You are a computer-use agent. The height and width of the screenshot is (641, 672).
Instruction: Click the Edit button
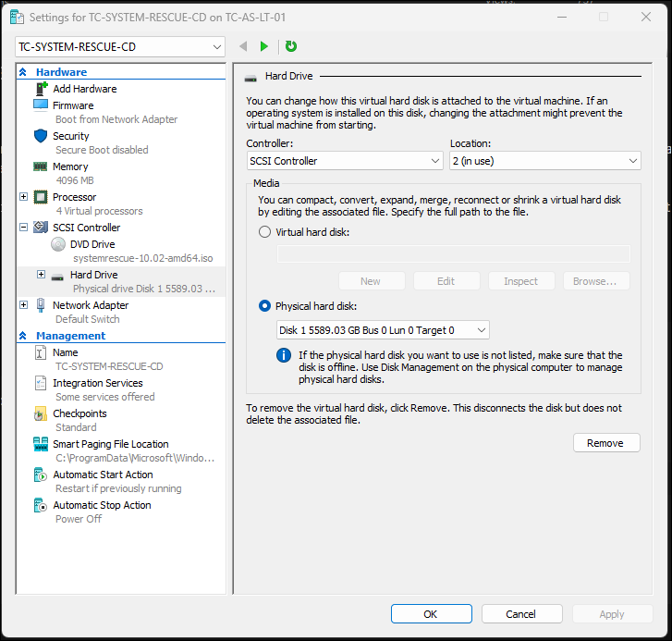click(x=446, y=281)
